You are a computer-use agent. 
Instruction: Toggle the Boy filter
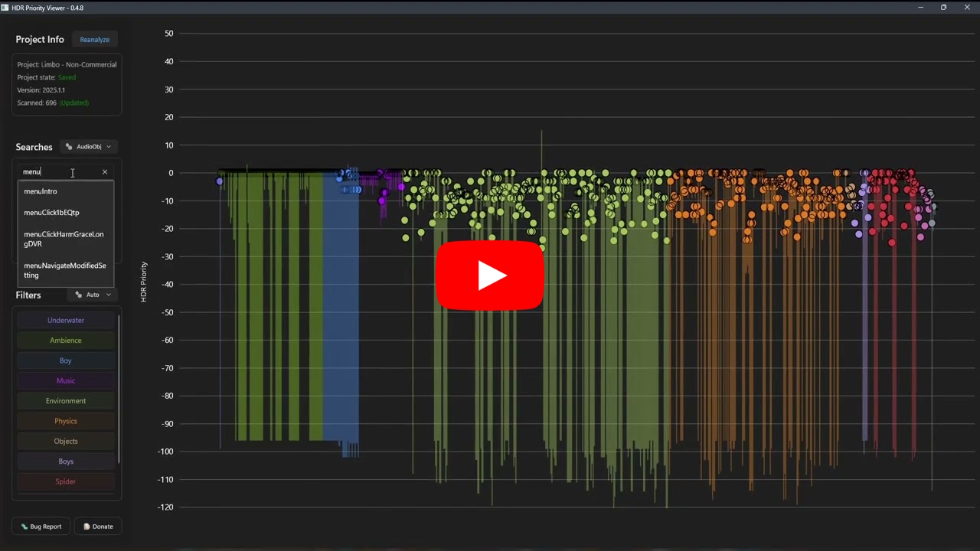tap(66, 360)
